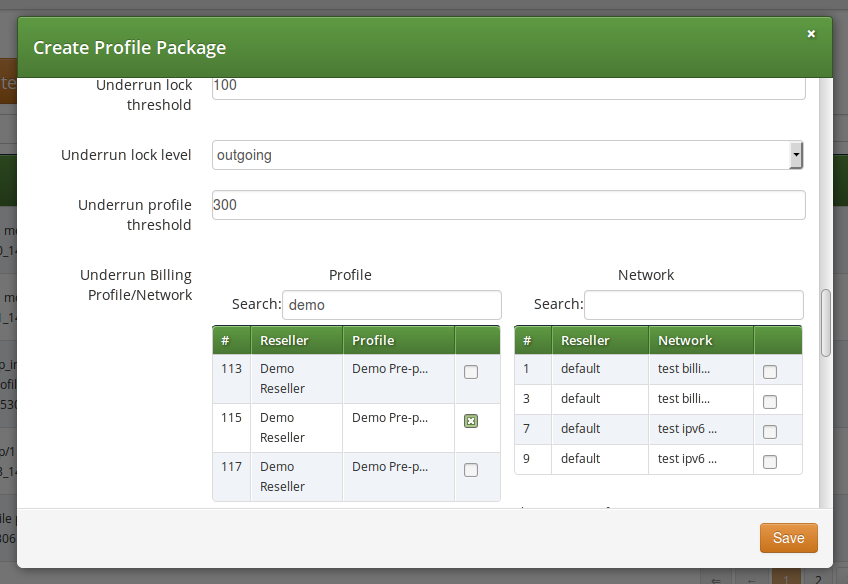The width and height of the screenshot is (848, 584).
Task: Click the Underrun lock threshold field
Action: (x=508, y=86)
